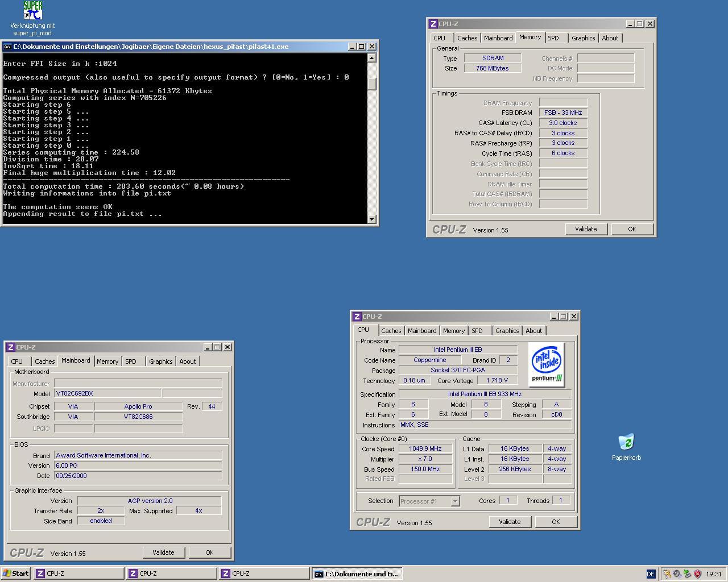Viewport: 728px width, 582px height.
Task: Click Validate in the Mainboard window
Action: (163, 552)
